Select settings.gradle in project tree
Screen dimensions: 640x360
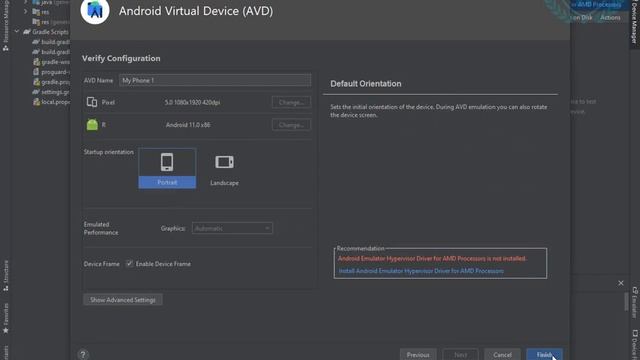tap(51, 92)
